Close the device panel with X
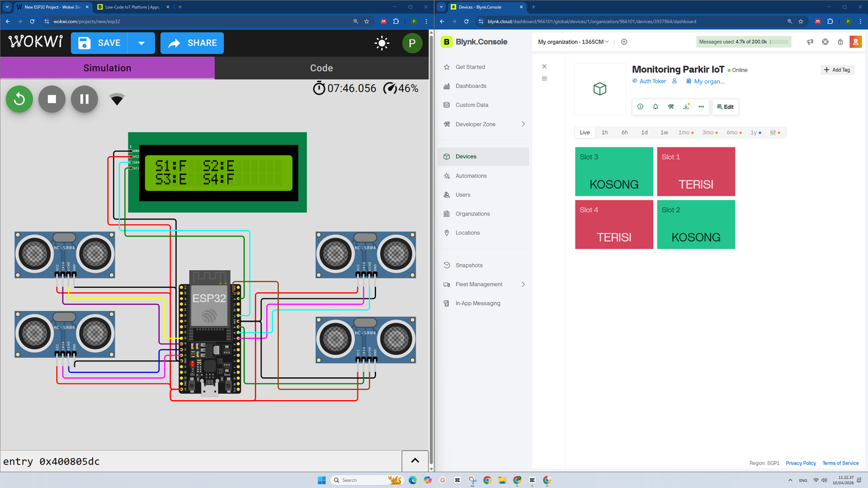Viewport: 868px width, 488px height. click(544, 66)
